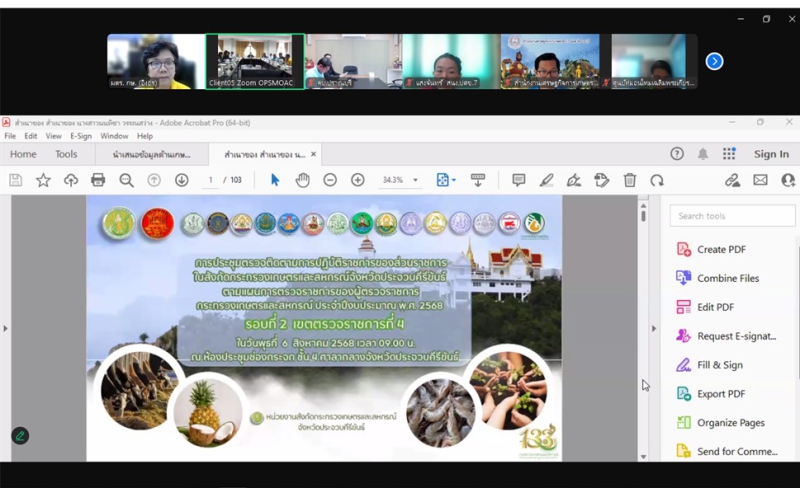This screenshot has width=800, height=488.
Task: Click the scrolling mode icon
Action: tap(478, 180)
